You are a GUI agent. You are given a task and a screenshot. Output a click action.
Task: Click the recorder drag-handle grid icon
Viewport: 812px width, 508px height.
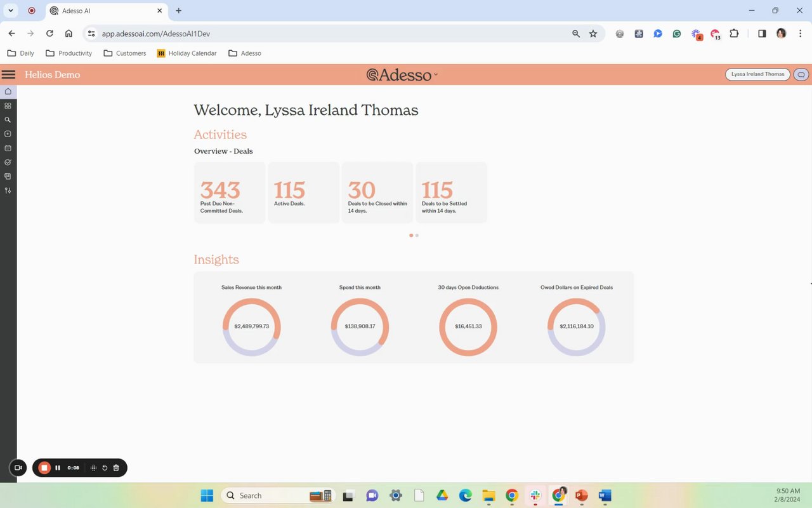click(93, 468)
